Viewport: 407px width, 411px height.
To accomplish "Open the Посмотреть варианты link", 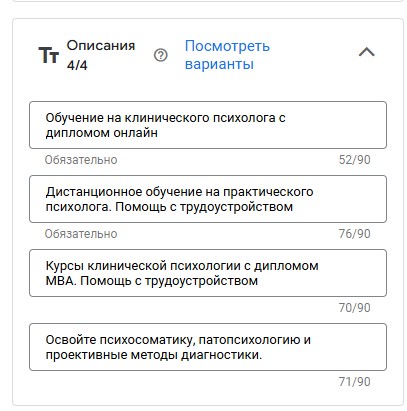I will pyautogui.click(x=227, y=55).
